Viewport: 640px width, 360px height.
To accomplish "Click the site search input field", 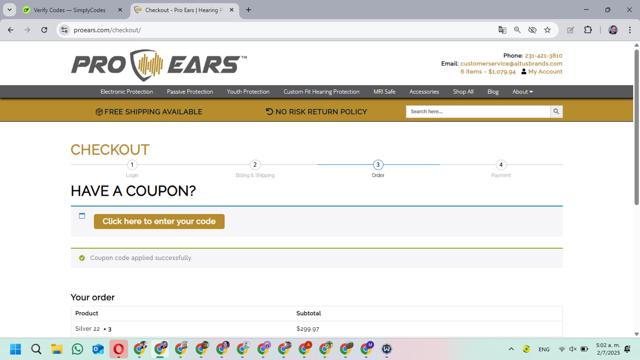I will pos(478,111).
